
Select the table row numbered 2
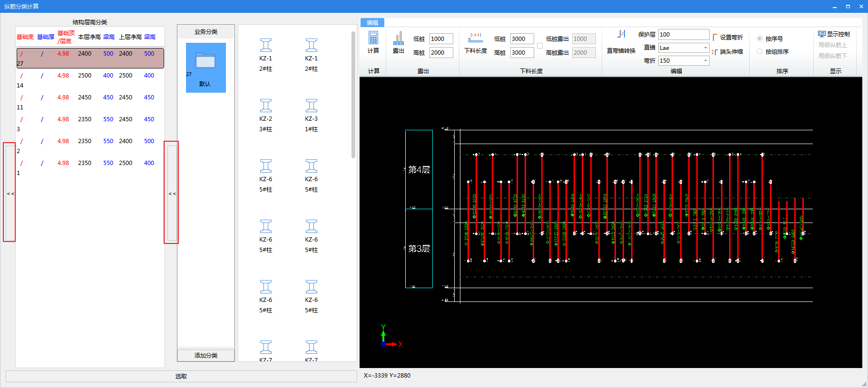90,145
